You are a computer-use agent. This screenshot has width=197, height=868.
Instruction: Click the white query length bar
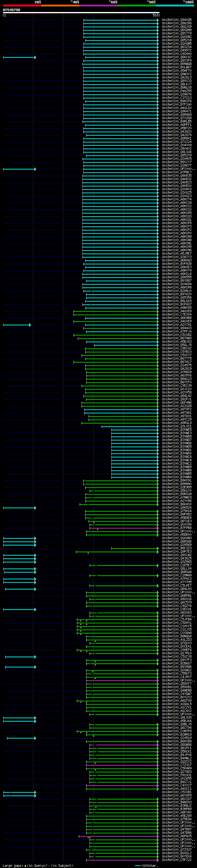81,12
